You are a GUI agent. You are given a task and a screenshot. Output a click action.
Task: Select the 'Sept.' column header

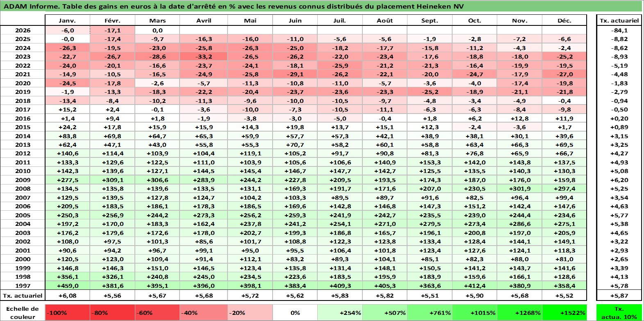[x=430, y=20]
